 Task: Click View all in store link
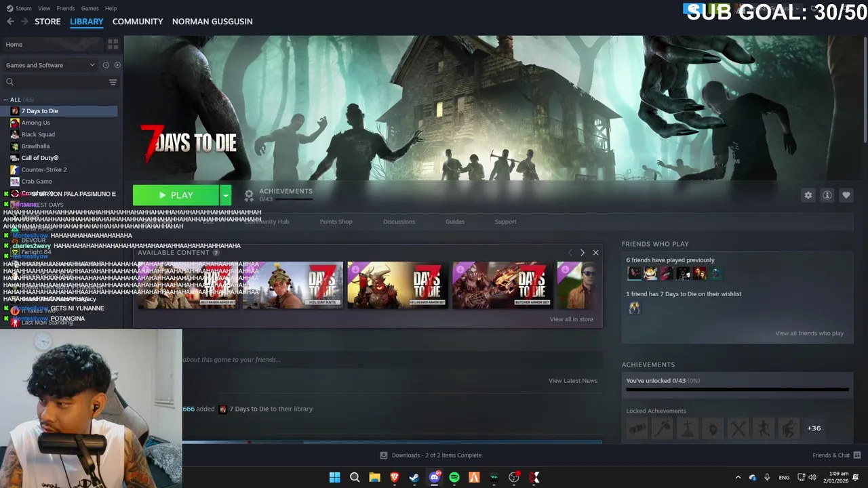click(x=571, y=319)
